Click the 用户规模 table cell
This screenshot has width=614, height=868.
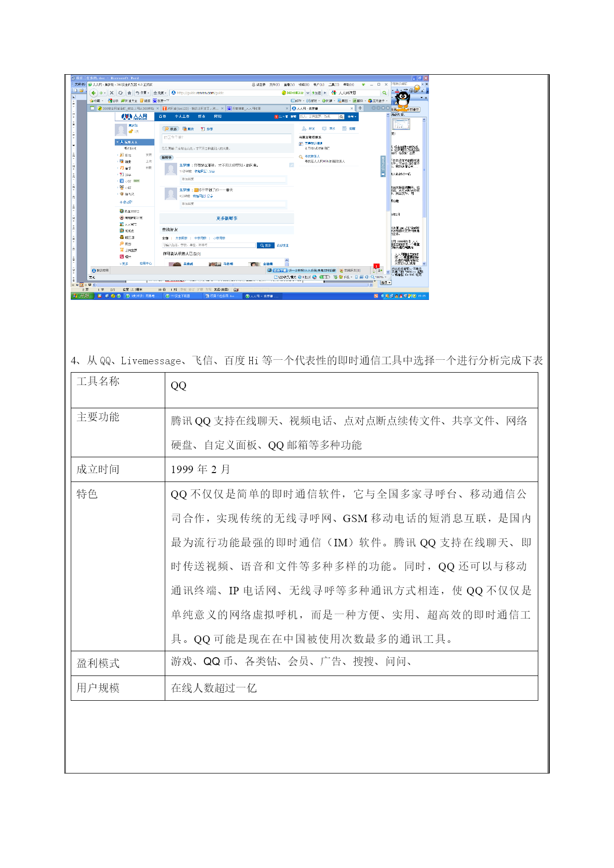[118, 688]
